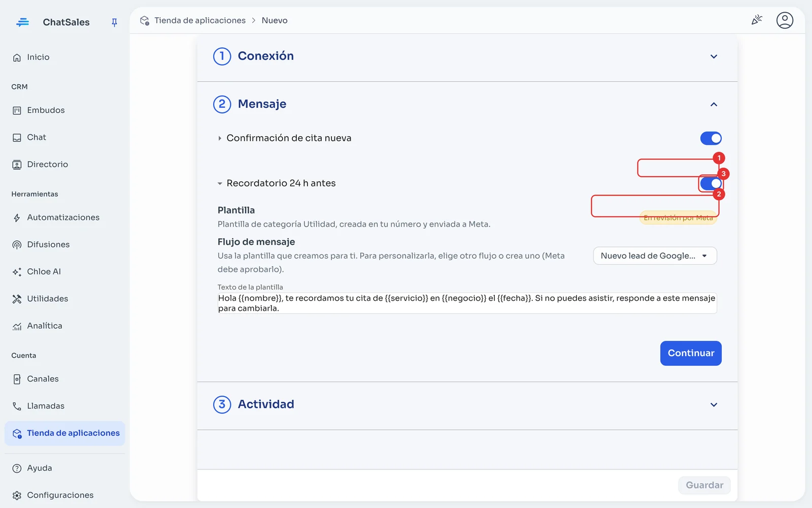Open Llamadas phone icon

click(x=17, y=406)
